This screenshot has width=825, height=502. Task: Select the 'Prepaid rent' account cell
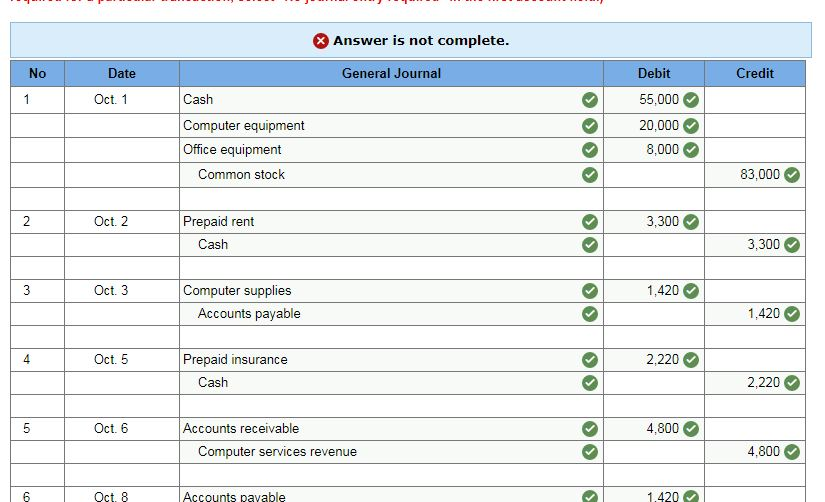click(x=391, y=222)
